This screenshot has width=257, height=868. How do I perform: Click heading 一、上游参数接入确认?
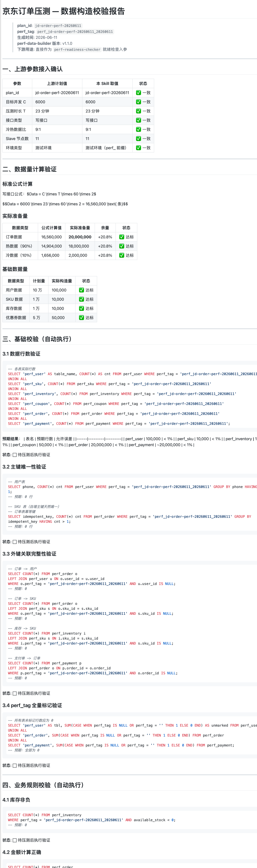point(32,69)
